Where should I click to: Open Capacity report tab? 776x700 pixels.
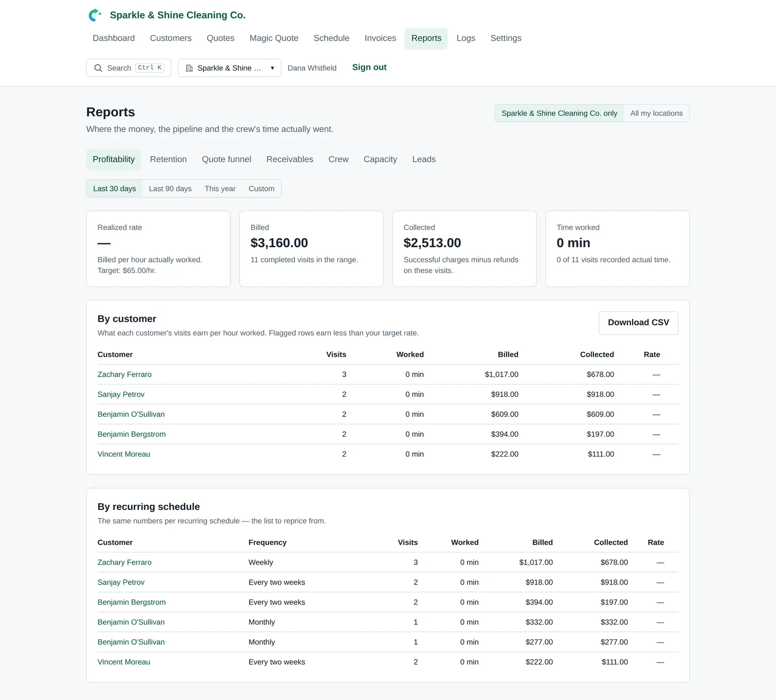pyautogui.click(x=380, y=159)
